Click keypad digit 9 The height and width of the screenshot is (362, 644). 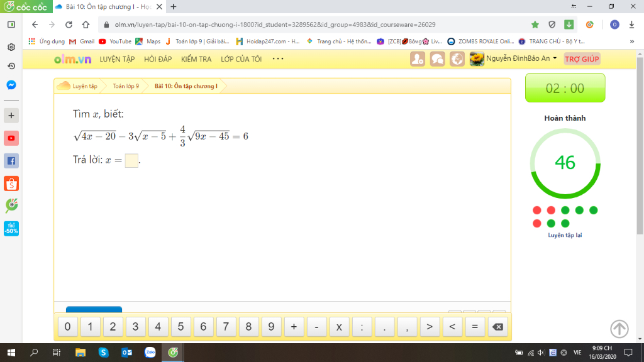point(271,327)
